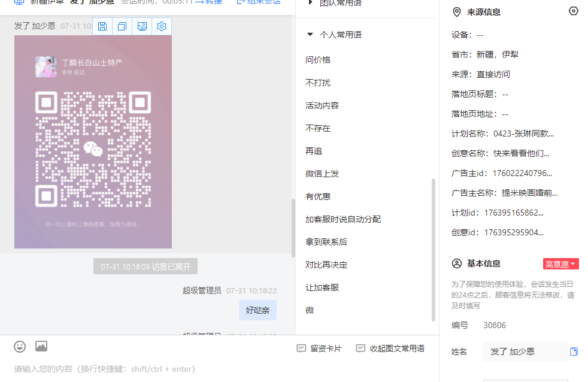Select the 有优惠 quick phrase
The width and height of the screenshot is (588, 382).
coord(318,196)
